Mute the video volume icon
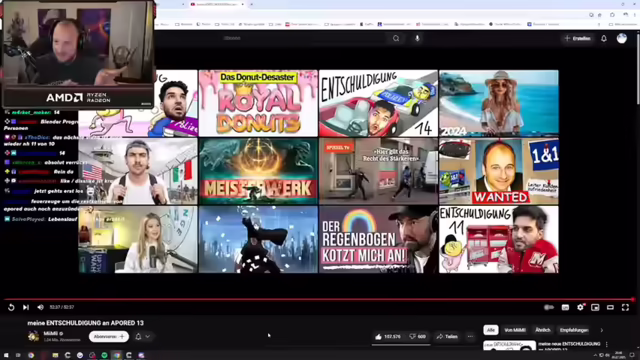 click(40, 307)
